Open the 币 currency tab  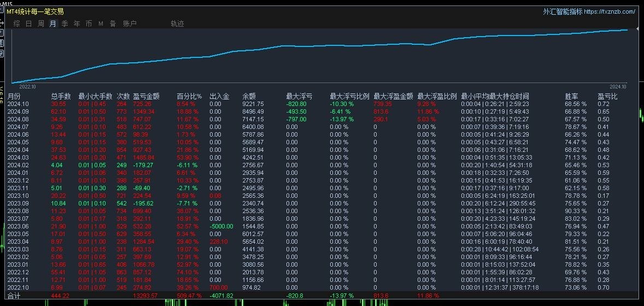[89, 24]
